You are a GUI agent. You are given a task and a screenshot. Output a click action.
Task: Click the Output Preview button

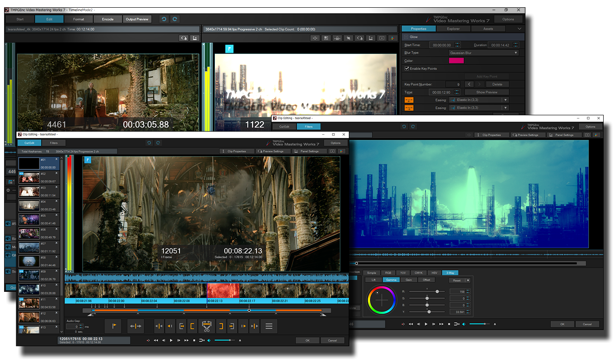(137, 19)
